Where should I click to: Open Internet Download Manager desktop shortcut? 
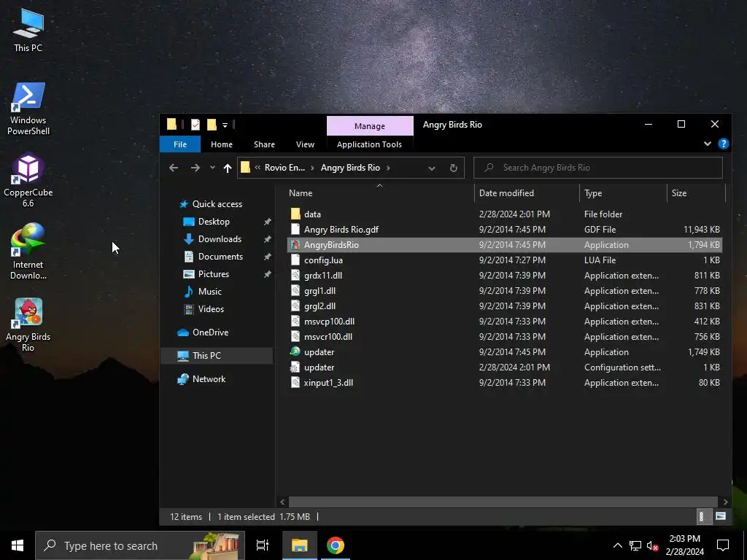pos(28,252)
